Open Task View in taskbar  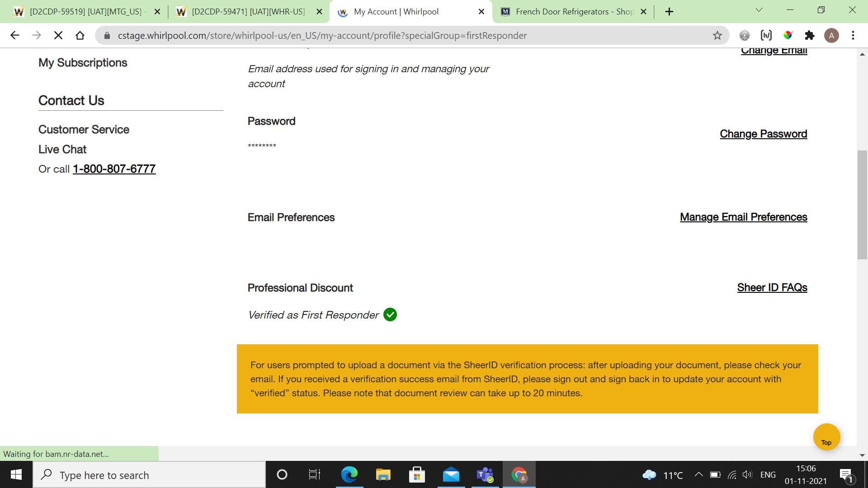tap(314, 475)
